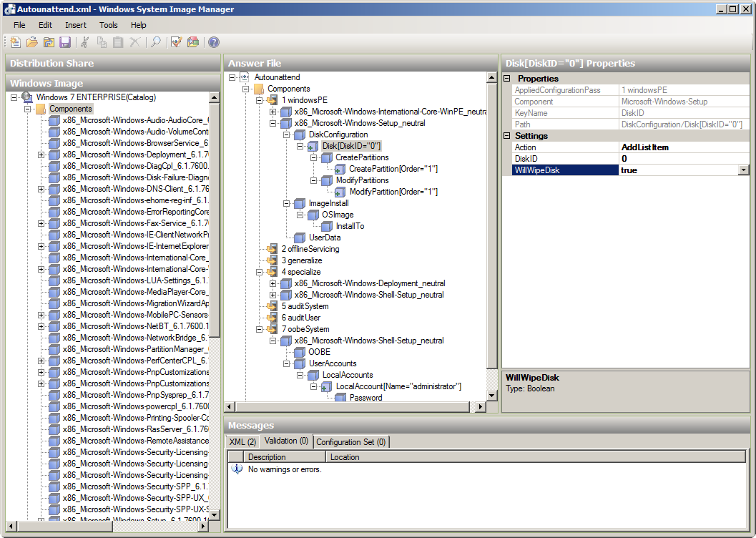This screenshot has width=756, height=538.
Task: Expand x86_Microsoft-Windows-Deployment_neutral under 4 specialize
Action: (273, 283)
